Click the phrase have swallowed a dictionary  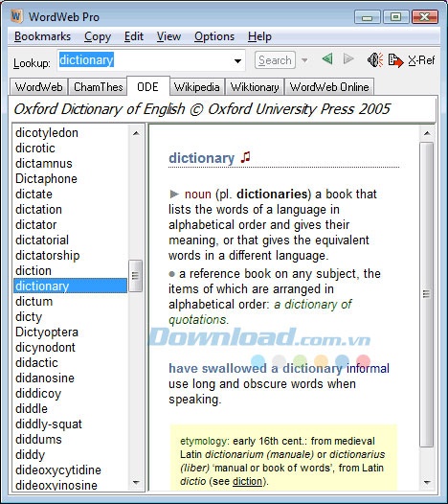click(256, 368)
